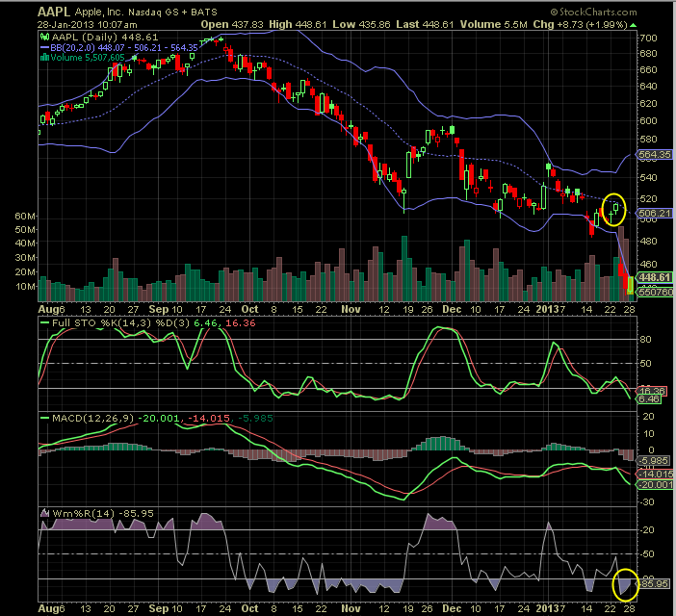Click the Full STO legend marker
The width and height of the screenshot is (676, 616).
pos(43,322)
